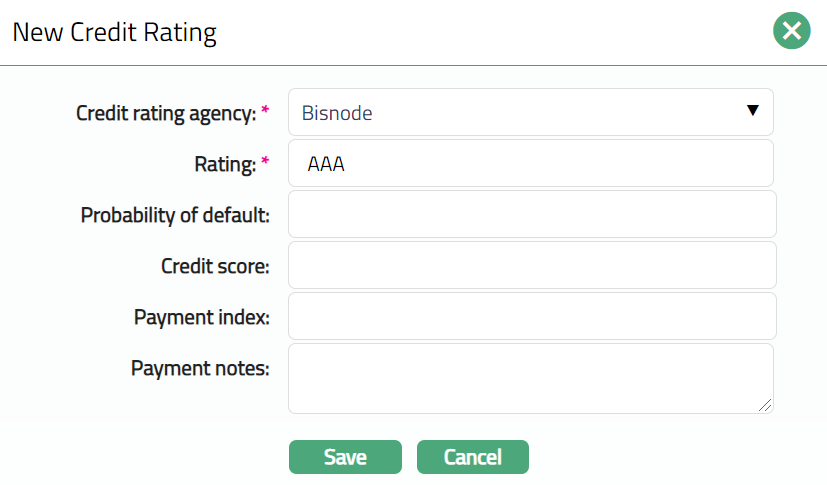Click the "Rating:" field label
This screenshot has height=485, width=827.
[x=224, y=164]
